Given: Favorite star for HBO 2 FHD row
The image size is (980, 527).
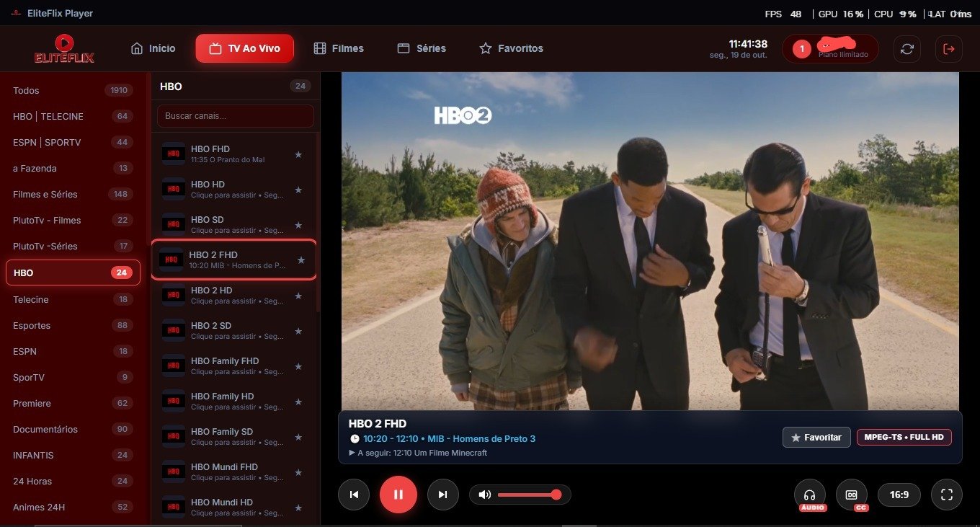Looking at the screenshot, I should click(x=301, y=260).
